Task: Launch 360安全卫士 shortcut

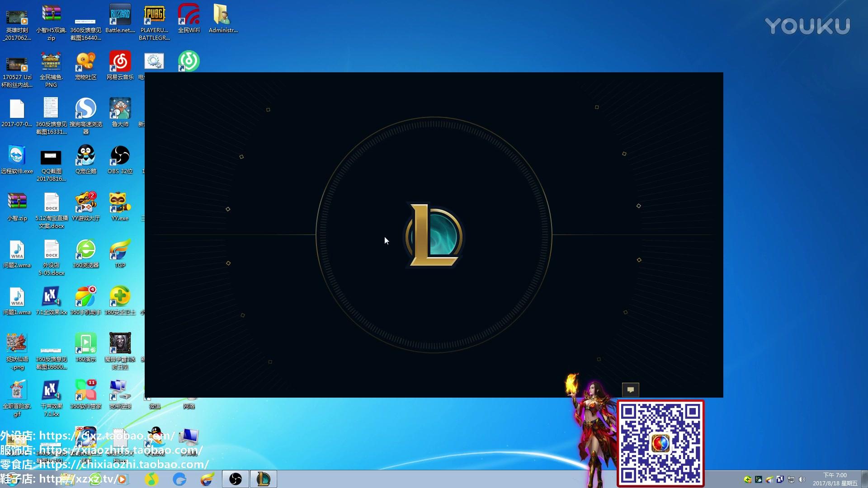Action: coord(120,300)
